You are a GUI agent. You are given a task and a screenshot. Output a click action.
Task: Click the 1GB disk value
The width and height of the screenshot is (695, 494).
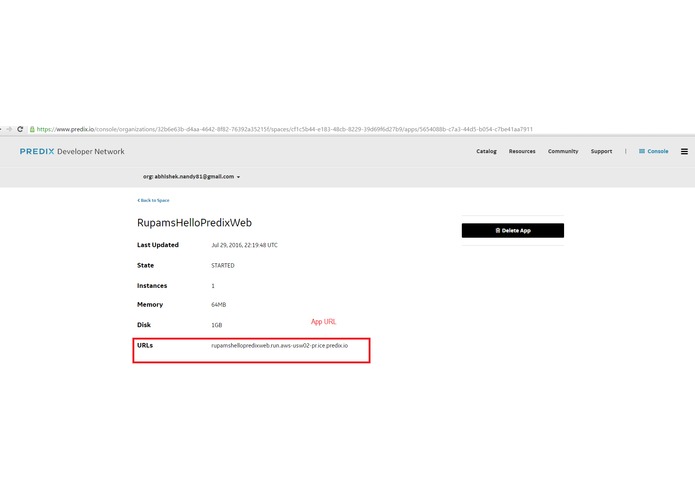point(216,325)
